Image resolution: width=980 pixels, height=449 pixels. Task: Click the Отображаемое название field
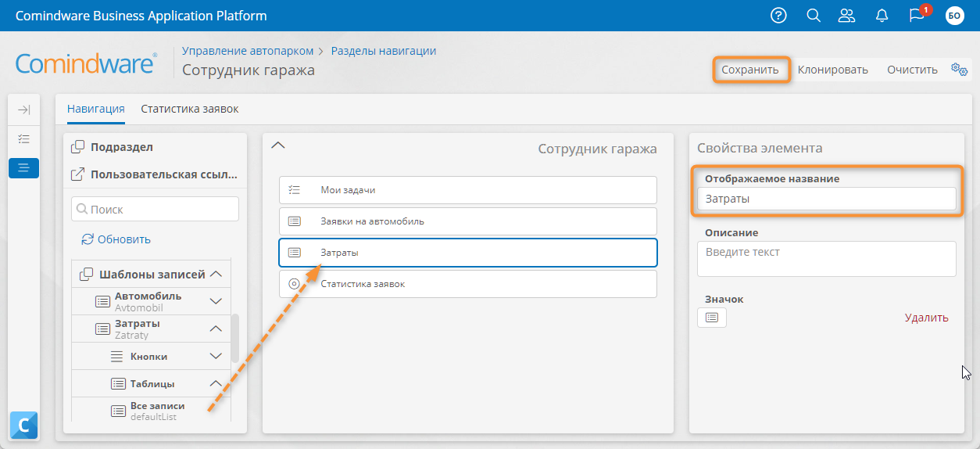click(827, 199)
